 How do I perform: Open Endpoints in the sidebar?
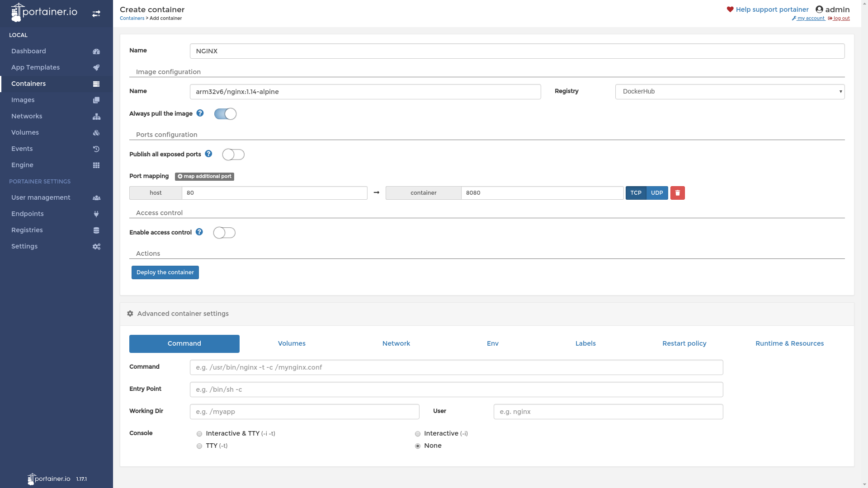point(57,214)
